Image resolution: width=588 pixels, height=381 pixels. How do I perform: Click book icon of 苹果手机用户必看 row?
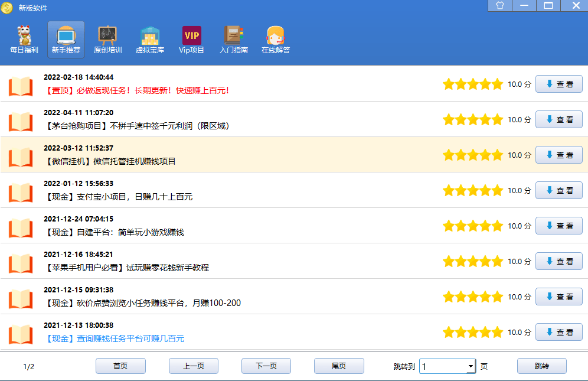pyautogui.click(x=21, y=263)
